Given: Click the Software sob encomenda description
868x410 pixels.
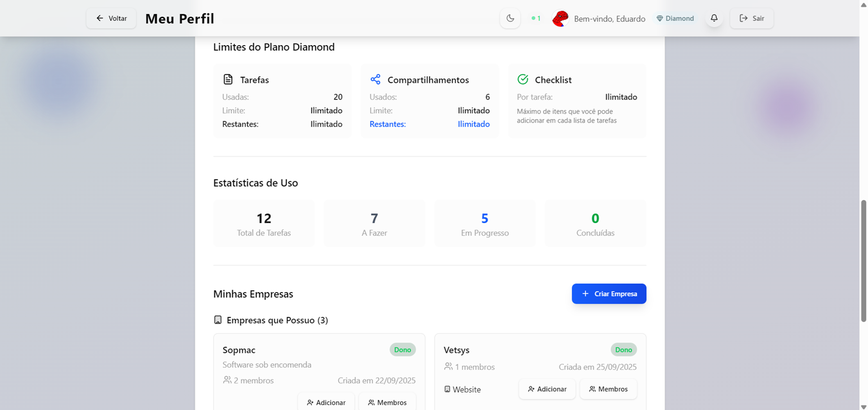Looking at the screenshot, I should pyautogui.click(x=267, y=365).
